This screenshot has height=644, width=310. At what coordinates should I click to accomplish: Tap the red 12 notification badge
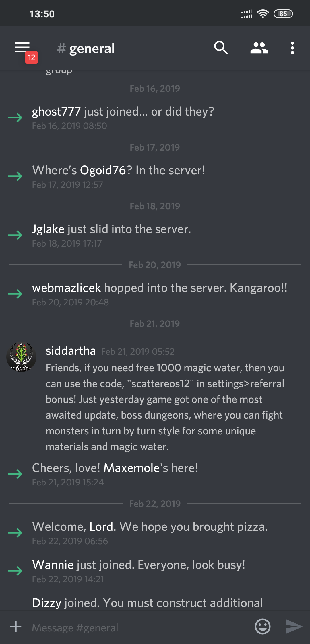pos(32,58)
